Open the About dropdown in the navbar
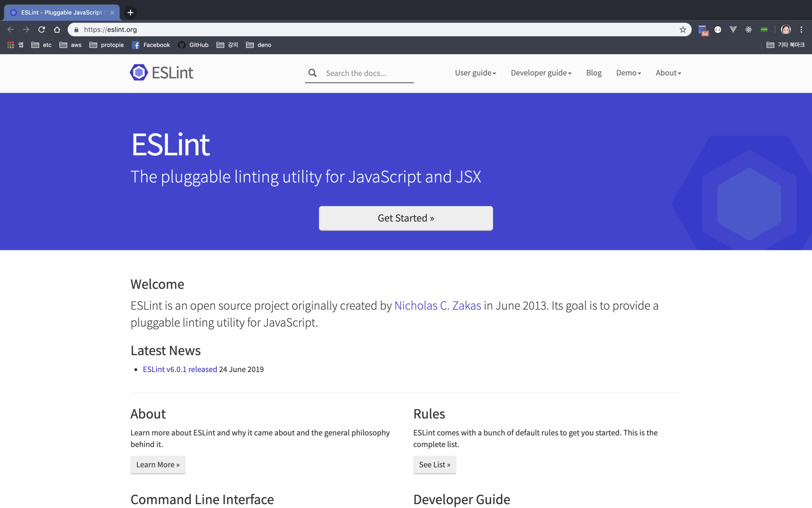Image resolution: width=812 pixels, height=508 pixels. click(x=668, y=73)
